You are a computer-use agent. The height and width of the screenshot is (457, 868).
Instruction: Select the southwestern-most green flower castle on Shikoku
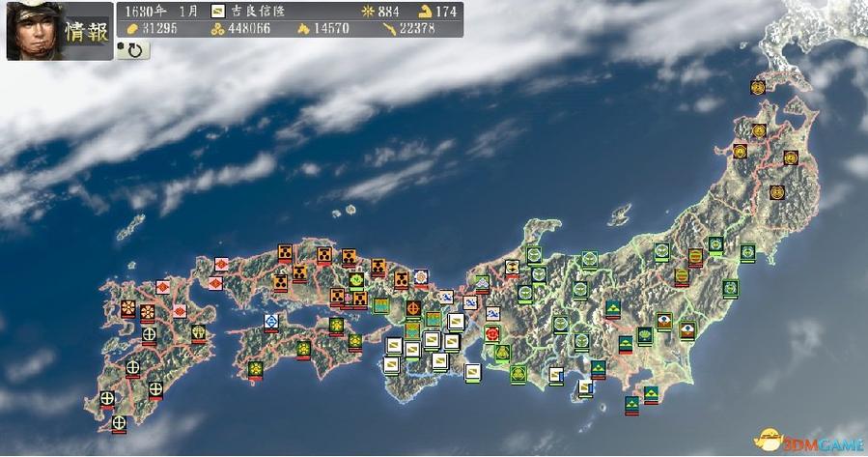[255, 370]
